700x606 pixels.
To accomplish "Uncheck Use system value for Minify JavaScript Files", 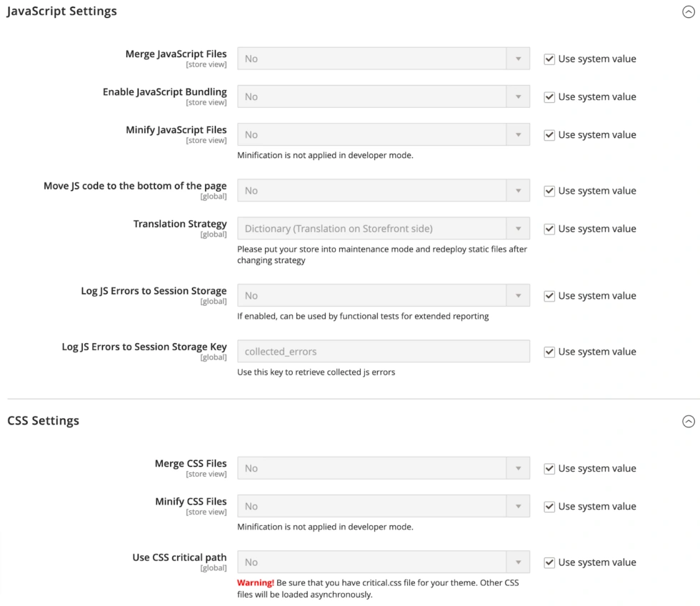I will [x=549, y=135].
